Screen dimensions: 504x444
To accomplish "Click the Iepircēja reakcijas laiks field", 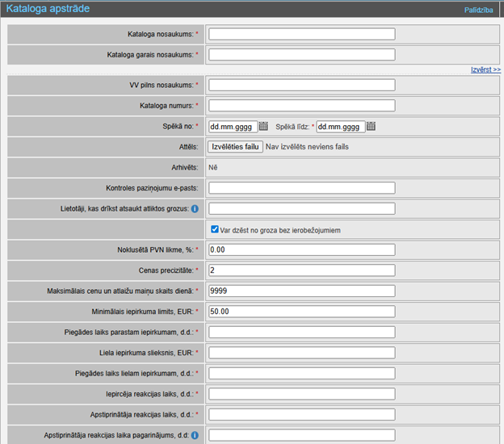I will click(301, 394).
